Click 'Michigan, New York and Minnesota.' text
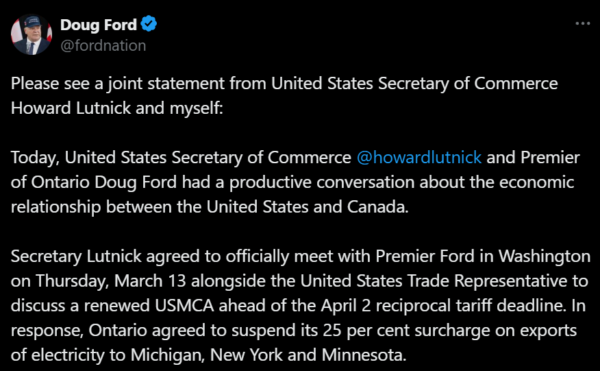This screenshot has height=371, width=600. point(268,355)
